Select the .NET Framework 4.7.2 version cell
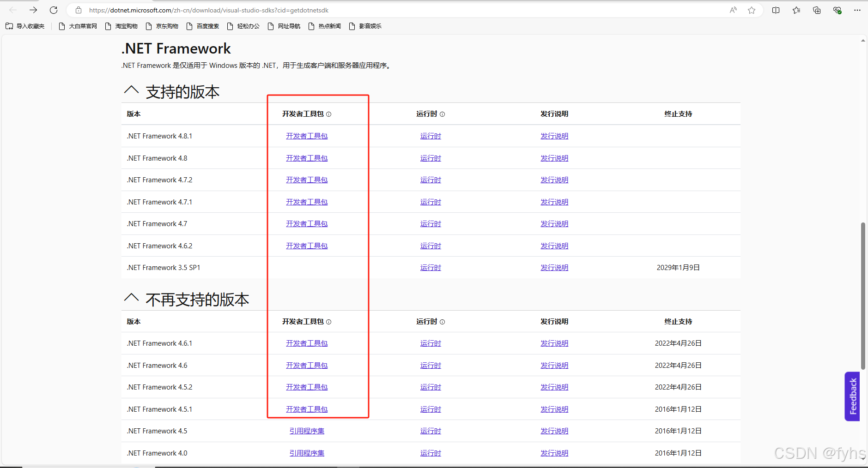Image resolution: width=868 pixels, height=468 pixels. coord(159,180)
